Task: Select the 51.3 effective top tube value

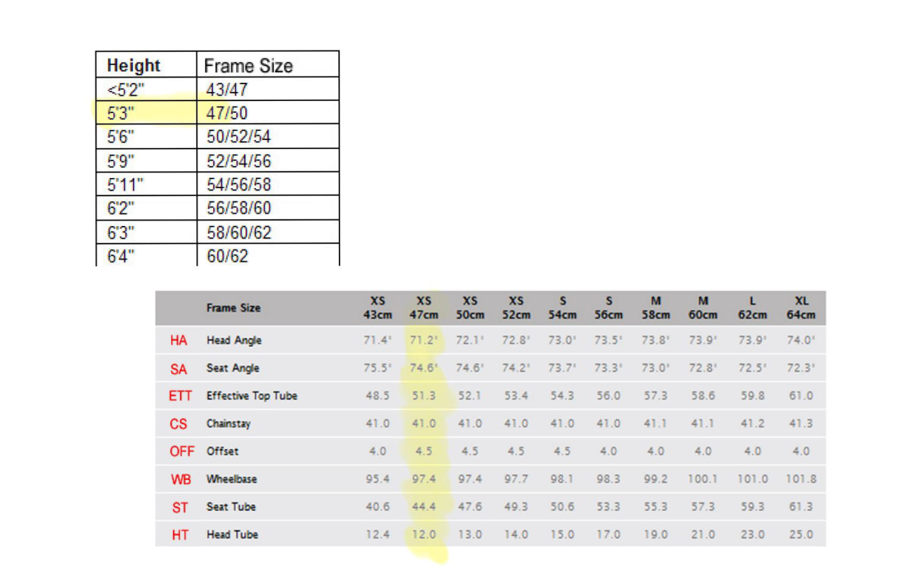Action: [423, 396]
